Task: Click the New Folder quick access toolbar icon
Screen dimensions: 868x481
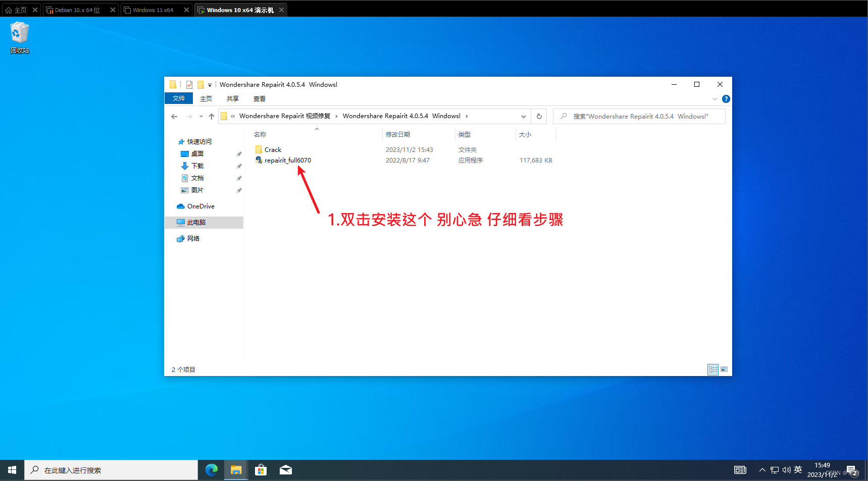Action: point(200,85)
